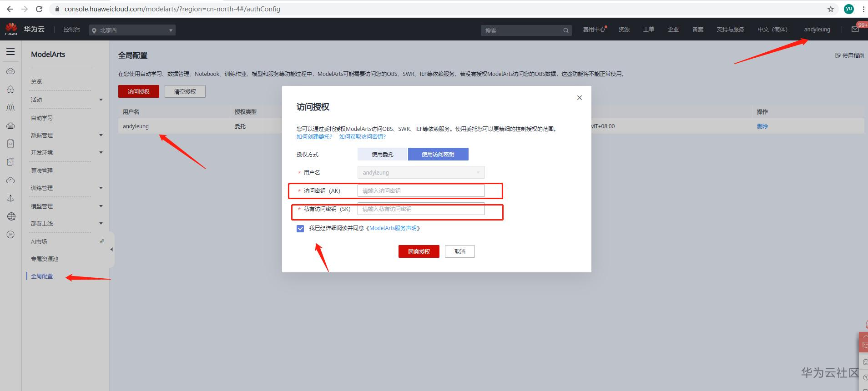
Task: Click the search magnifier icon
Action: click(566, 30)
